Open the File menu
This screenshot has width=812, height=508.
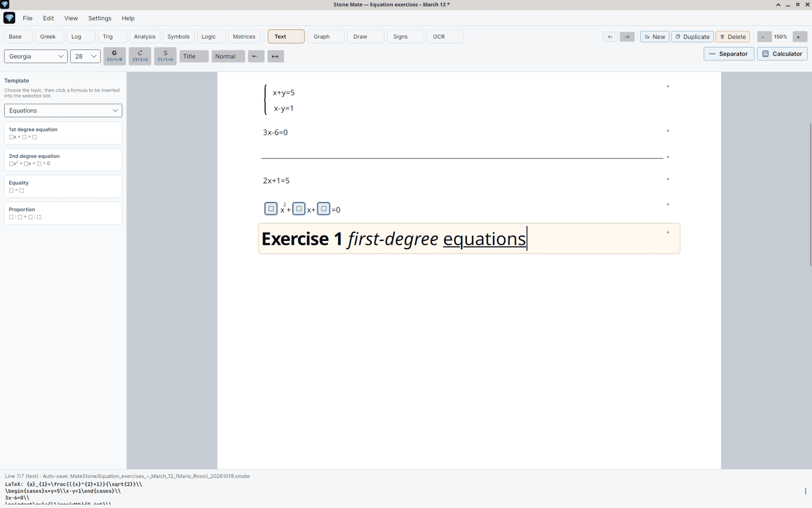tap(27, 18)
